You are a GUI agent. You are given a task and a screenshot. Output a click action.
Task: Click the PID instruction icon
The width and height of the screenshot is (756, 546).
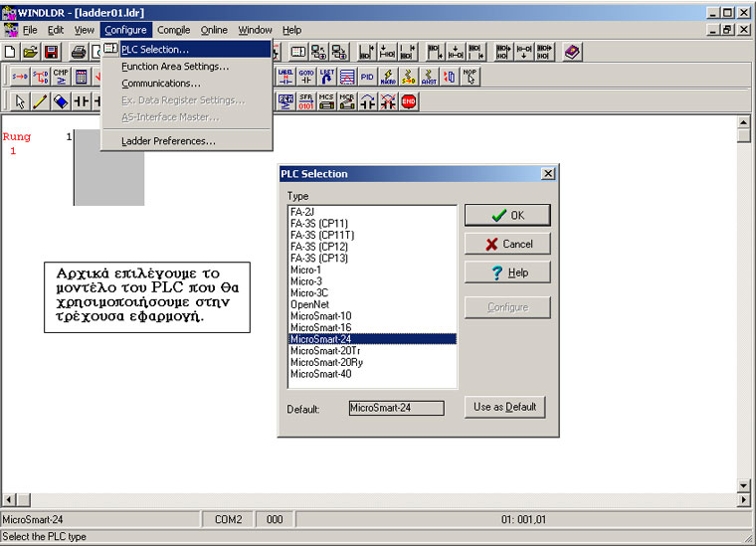pyautogui.click(x=367, y=77)
